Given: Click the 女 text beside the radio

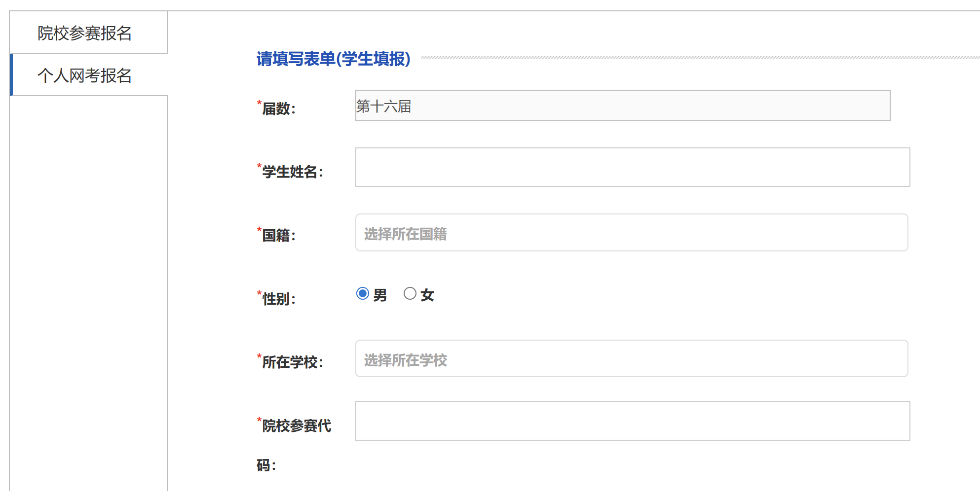Looking at the screenshot, I should point(427,295).
